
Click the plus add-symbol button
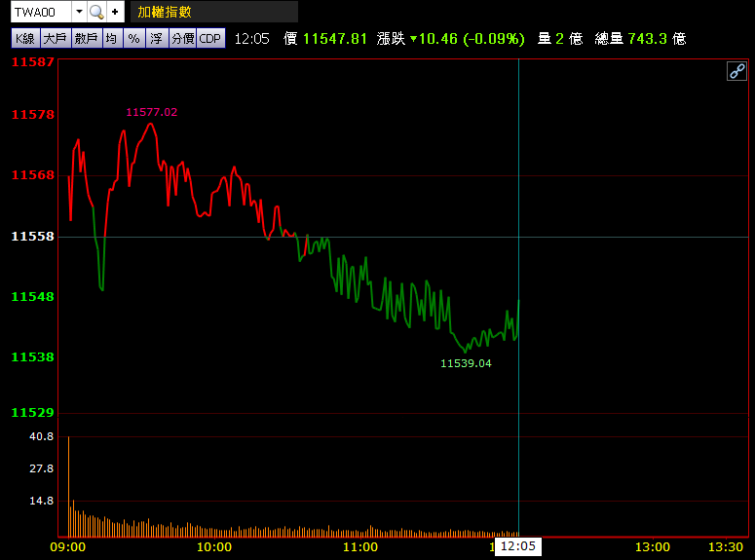[x=115, y=12]
